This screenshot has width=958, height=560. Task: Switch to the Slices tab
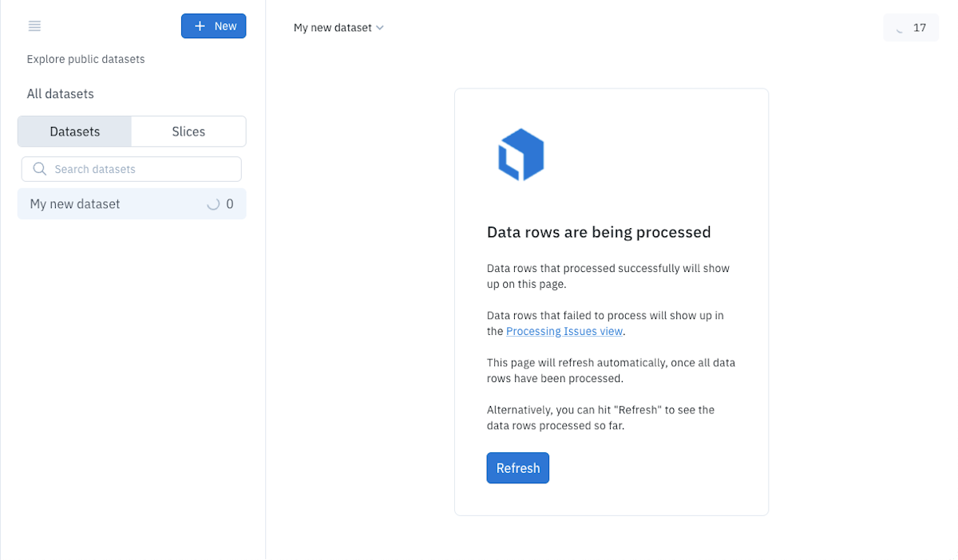188,132
